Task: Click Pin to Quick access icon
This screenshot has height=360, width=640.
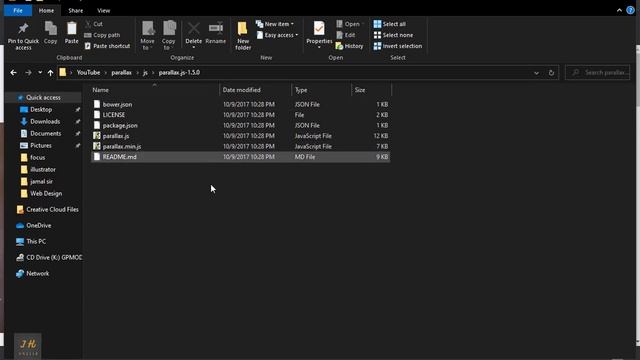Action: [23, 28]
